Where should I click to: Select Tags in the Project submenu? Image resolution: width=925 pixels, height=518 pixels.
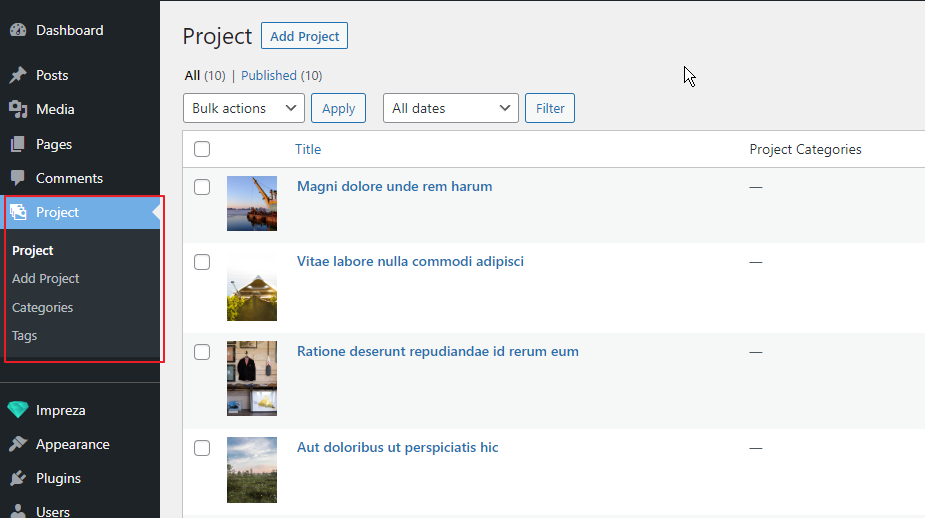click(25, 336)
